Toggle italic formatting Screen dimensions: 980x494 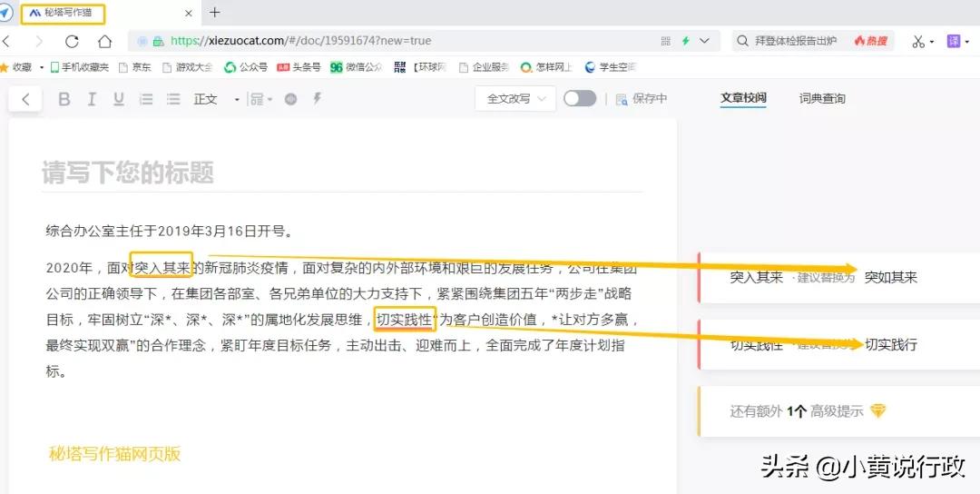(x=92, y=99)
